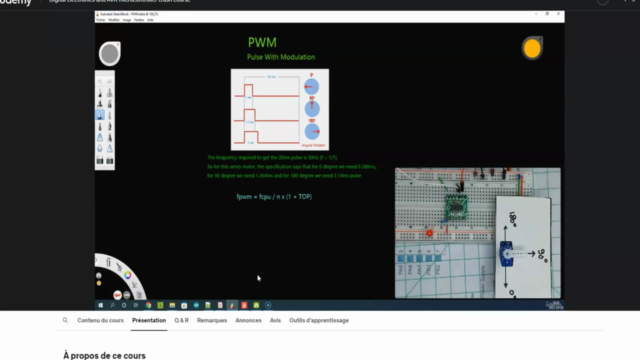Click the teal Arduino icon in taskbar

(x=196, y=305)
